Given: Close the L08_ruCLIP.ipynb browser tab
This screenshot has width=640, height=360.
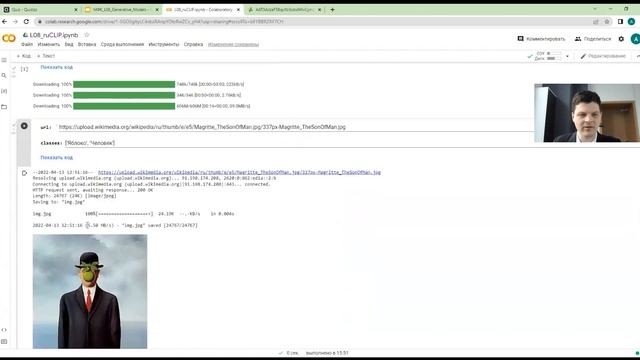Looking at the screenshot, I should 238,9.
